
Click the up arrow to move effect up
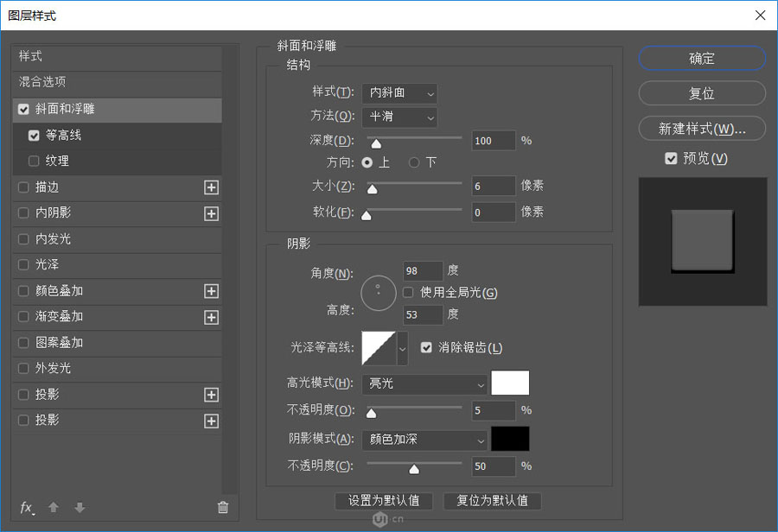coord(53,508)
